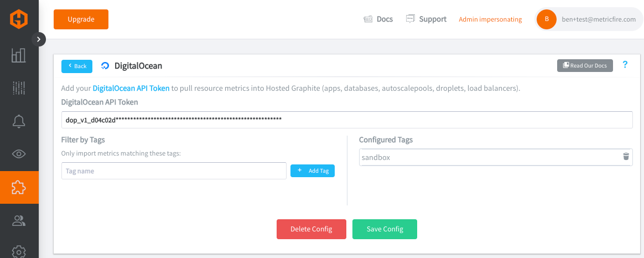
Task: Click the Delete Config button
Action: pyautogui.click(x=311, y=229)
